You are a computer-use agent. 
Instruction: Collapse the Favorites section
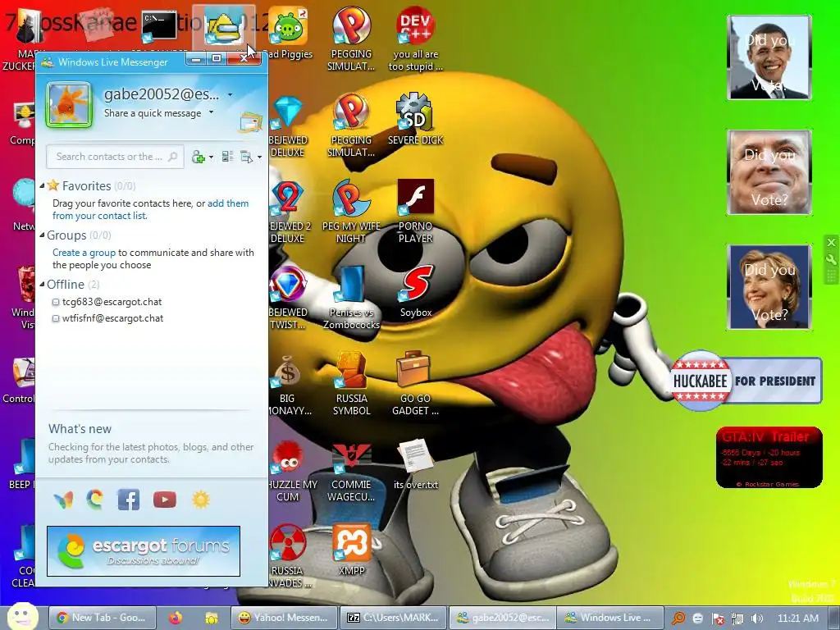pyautogui.click(x=43, y=186)
